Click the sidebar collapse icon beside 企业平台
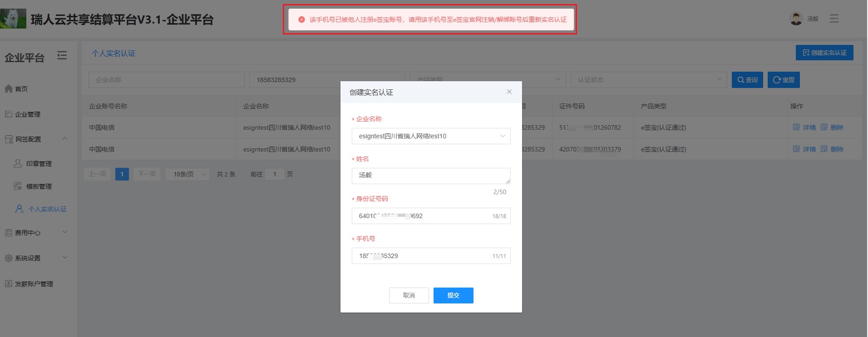The image size is (868, 337). 62,56
